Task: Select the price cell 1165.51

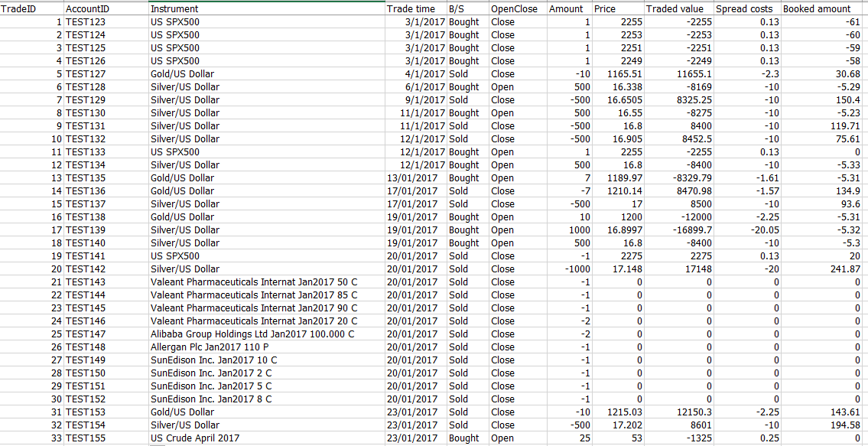Action: coord(618,74)
